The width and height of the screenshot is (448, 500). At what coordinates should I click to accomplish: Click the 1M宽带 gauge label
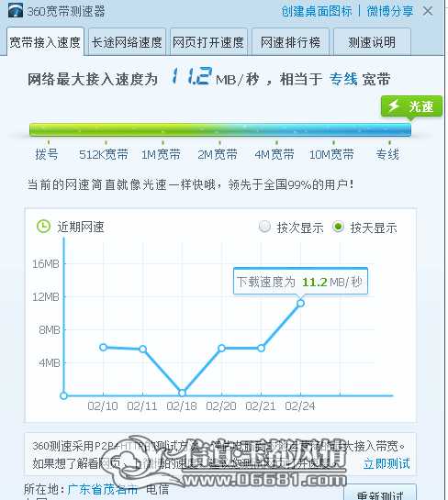pos(161,155)
